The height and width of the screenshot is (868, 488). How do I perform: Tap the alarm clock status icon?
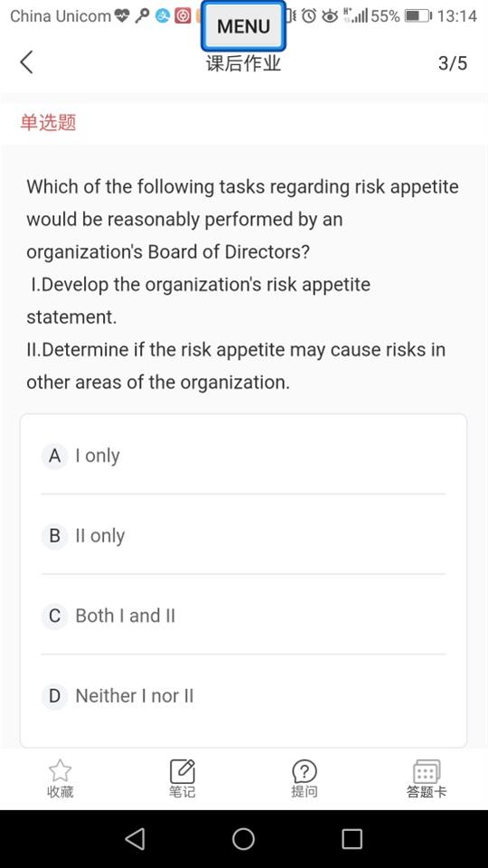tap(309, 15)
